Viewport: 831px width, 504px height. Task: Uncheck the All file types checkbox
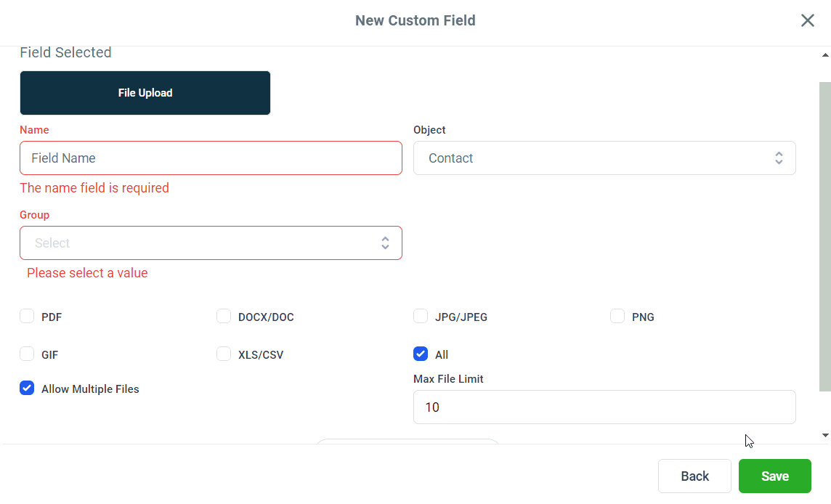421,354
